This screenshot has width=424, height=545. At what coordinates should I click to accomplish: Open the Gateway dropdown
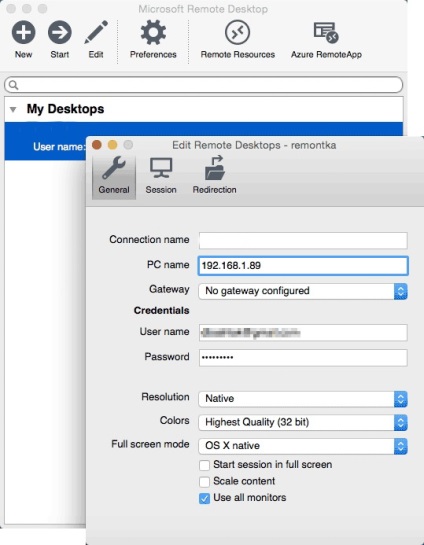[303, 291]
